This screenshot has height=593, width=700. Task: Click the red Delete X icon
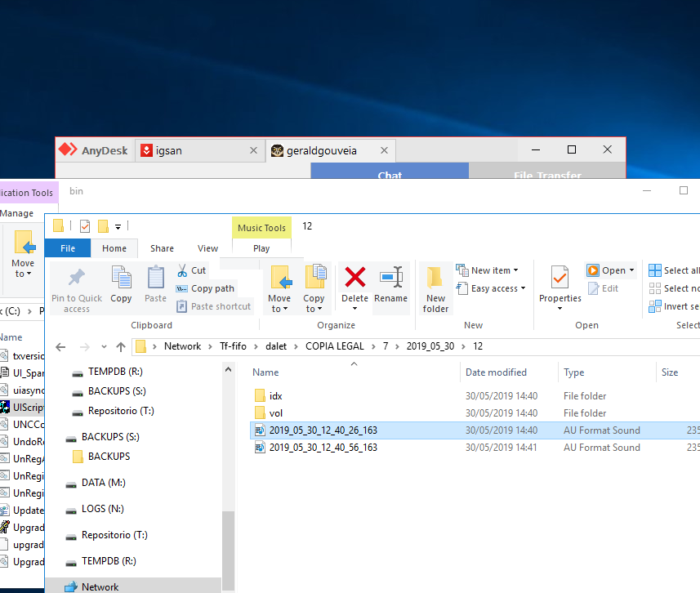355,277
